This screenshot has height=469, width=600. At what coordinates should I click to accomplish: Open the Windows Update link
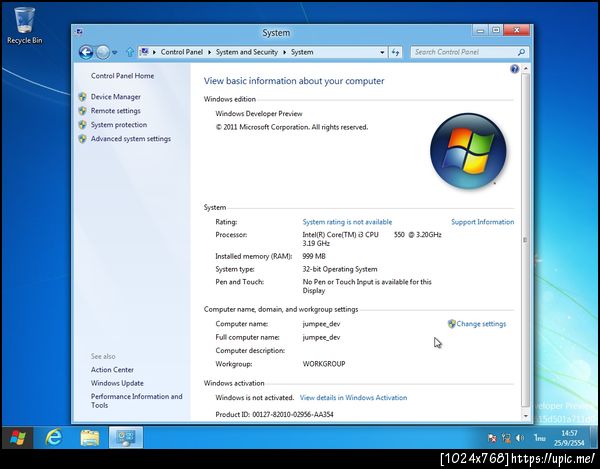[x=117, y=383]
